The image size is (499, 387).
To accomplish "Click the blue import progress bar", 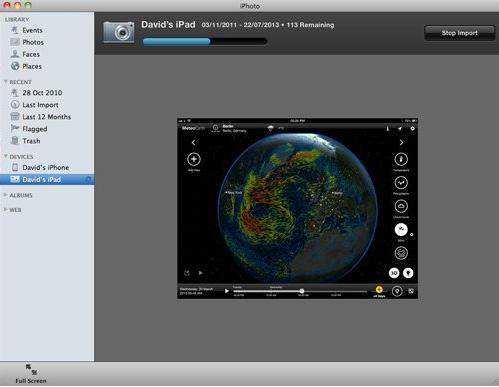I will pos(205,41).
